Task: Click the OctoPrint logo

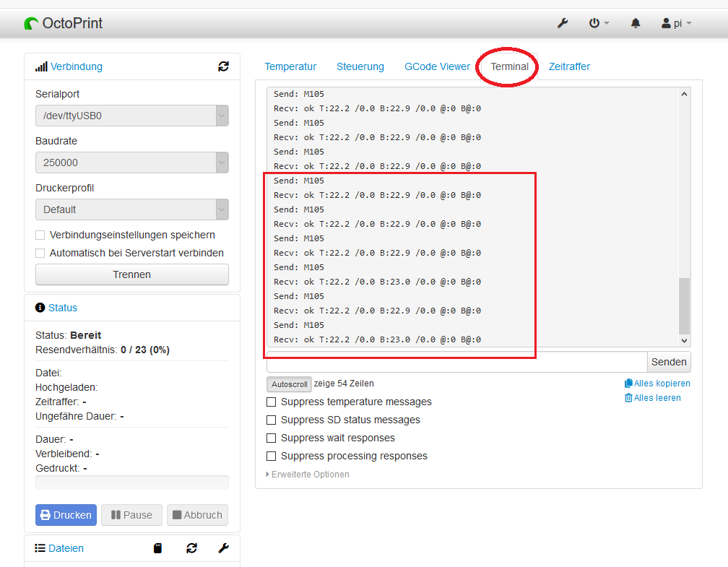Action: [x=63, y=23]
